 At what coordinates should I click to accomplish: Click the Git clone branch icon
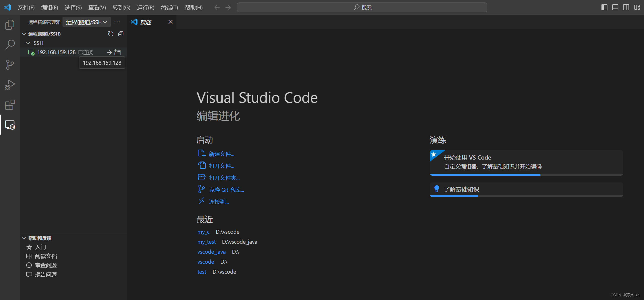(202, 189)
